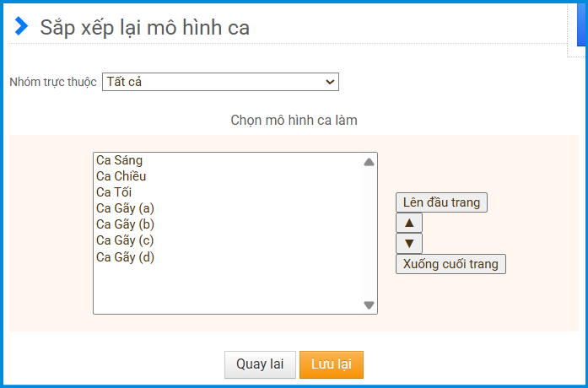Viewport: 588px width, 388px height.
Task: Click the empty area below Ca Gãy (d)
Action: point(228,288)
